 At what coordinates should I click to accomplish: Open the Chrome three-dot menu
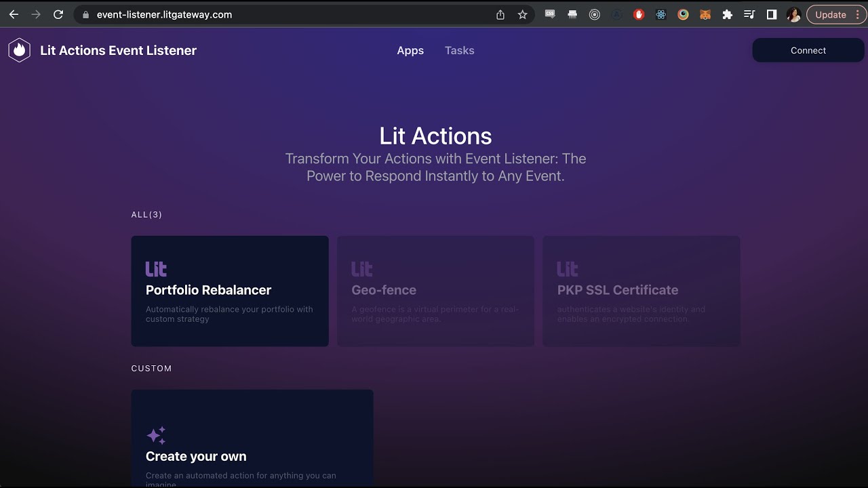857,14
